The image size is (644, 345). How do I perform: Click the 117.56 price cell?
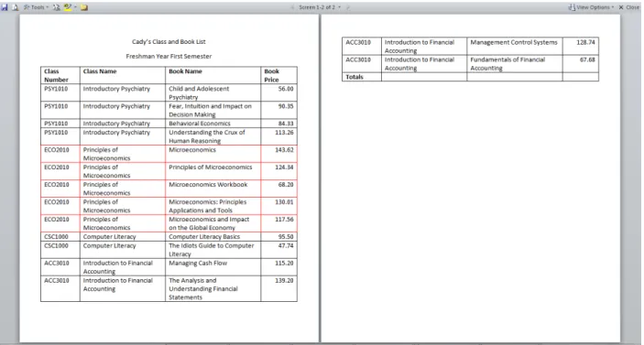pos(278,223)
